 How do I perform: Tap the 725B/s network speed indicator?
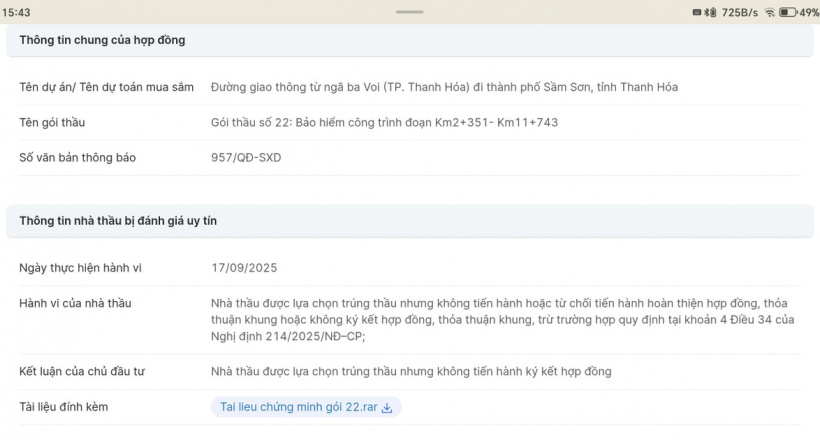tap(740, 12)
